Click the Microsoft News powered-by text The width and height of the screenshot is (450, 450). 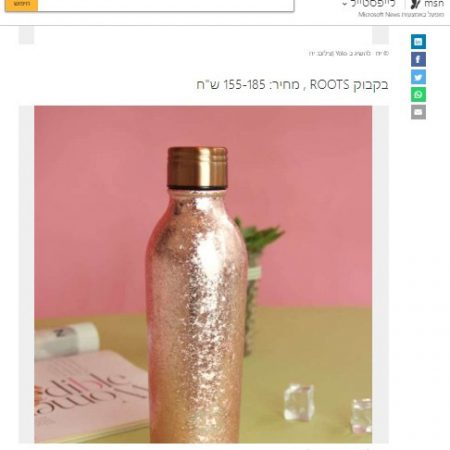[x=401, y=14]
